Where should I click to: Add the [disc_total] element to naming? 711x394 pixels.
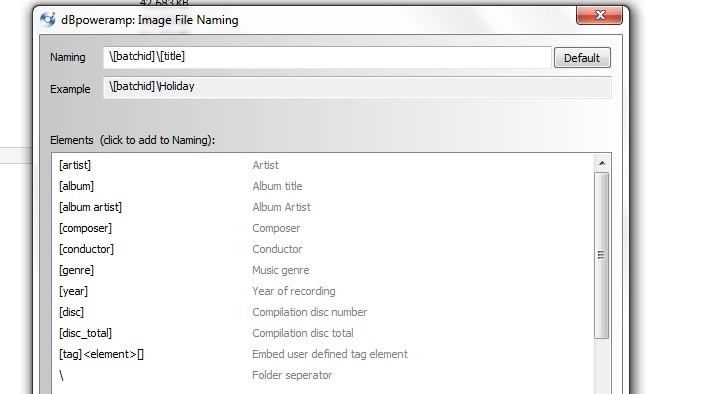[x=85, y=333]
